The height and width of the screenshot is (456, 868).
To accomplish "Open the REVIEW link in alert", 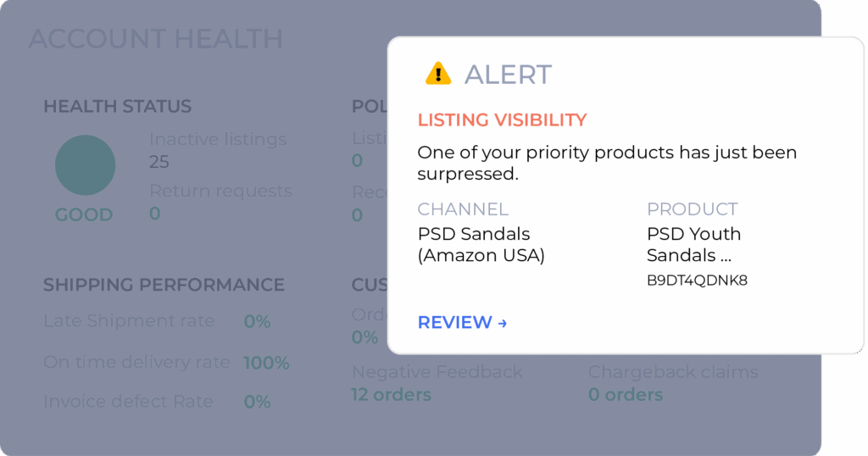I will [x=462, y=322].
